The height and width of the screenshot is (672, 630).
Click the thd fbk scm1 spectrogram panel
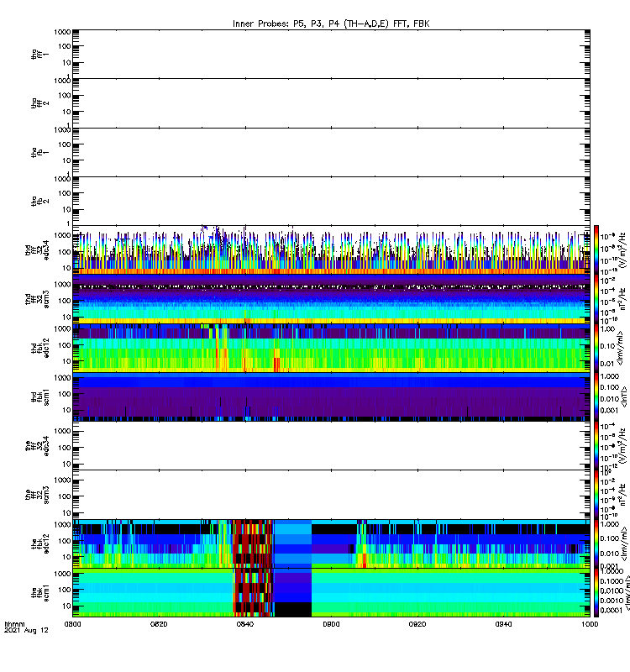[x=331, y=396]
